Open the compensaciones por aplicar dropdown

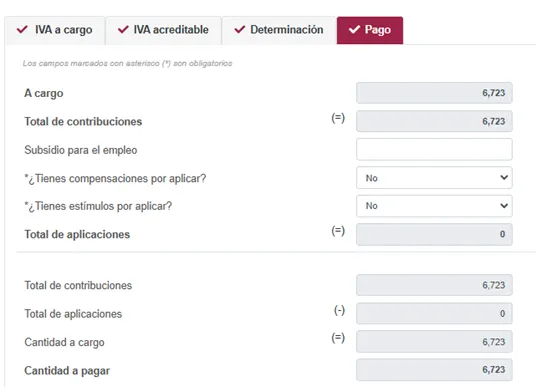click(434, 178)
